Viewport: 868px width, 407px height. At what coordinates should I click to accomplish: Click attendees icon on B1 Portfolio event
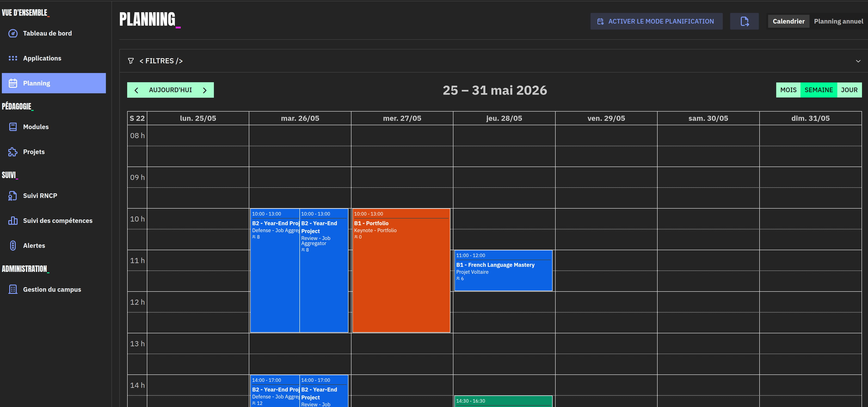[x=356, y=237]
